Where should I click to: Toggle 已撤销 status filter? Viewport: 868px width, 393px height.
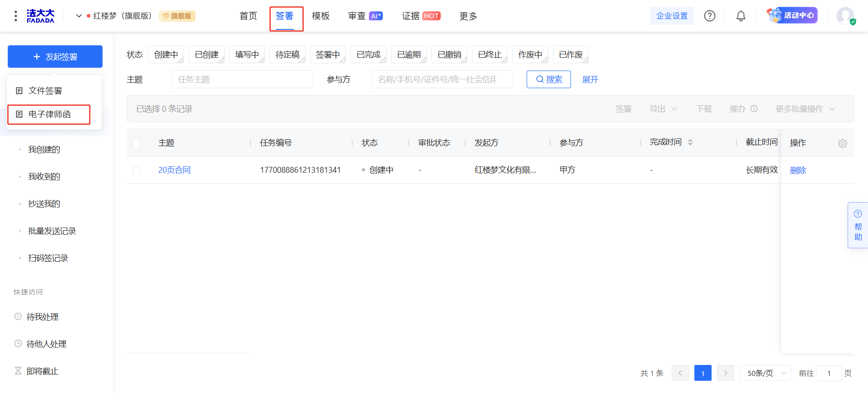click(449, 54)
